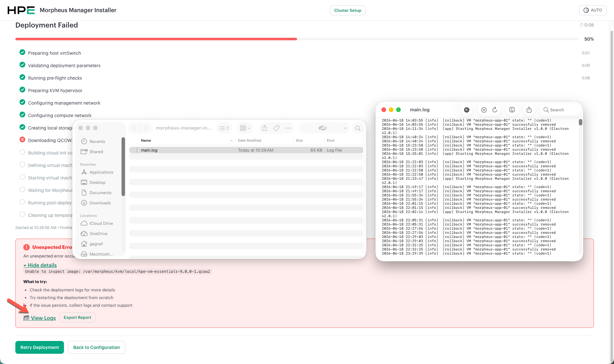Open gagnef home folder in Finder sidebar
This screenshot has height=364, width=614.
[x=96, y=244]
